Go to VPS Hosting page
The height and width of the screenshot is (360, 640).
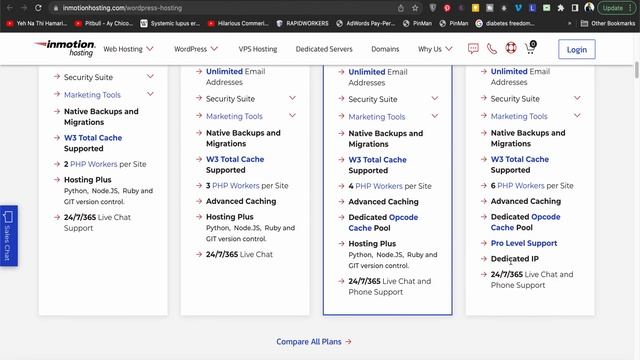258,49
